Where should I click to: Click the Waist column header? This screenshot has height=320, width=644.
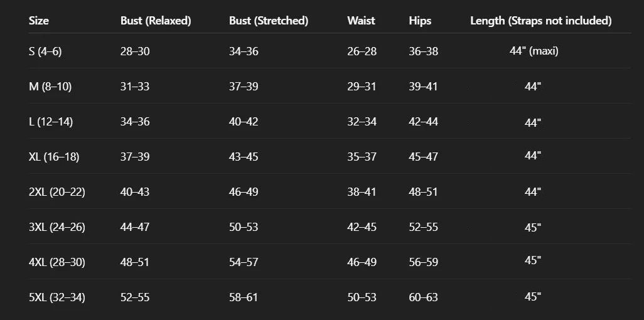pos(361,21)
